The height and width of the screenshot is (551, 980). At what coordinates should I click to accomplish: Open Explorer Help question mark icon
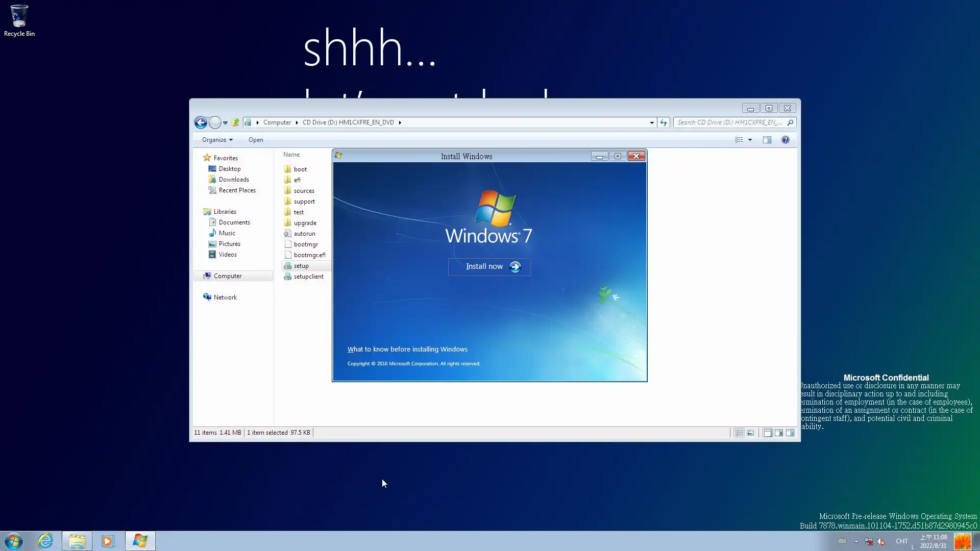tap(786, 140)
